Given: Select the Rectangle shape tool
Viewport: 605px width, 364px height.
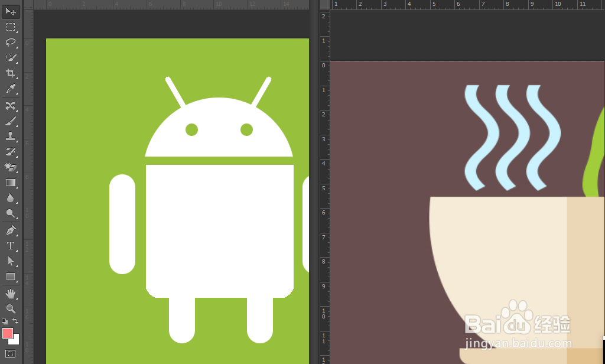Looking at the screenshot, I should pyautogui.click(x=11, y=277).
